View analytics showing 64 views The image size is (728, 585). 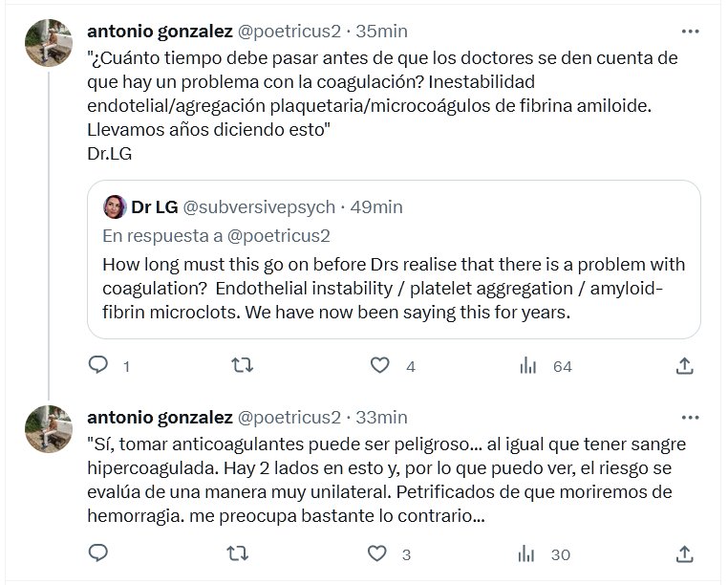(x=527, y=365)
